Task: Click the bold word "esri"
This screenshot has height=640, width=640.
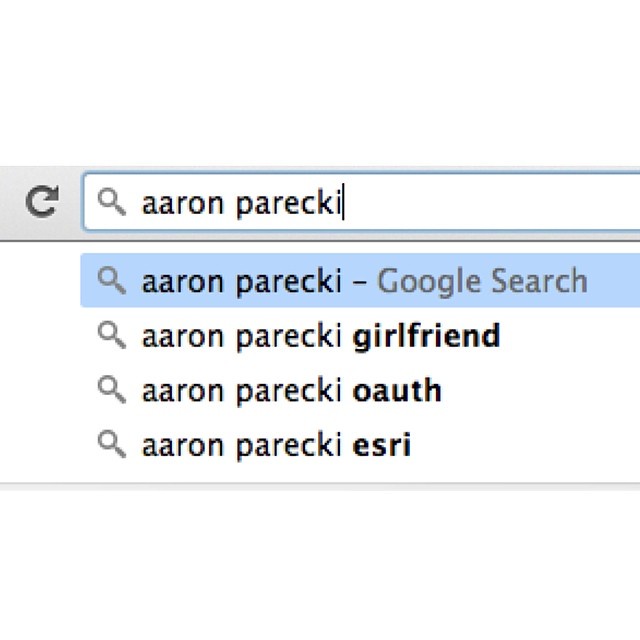Action: [382, 445]
